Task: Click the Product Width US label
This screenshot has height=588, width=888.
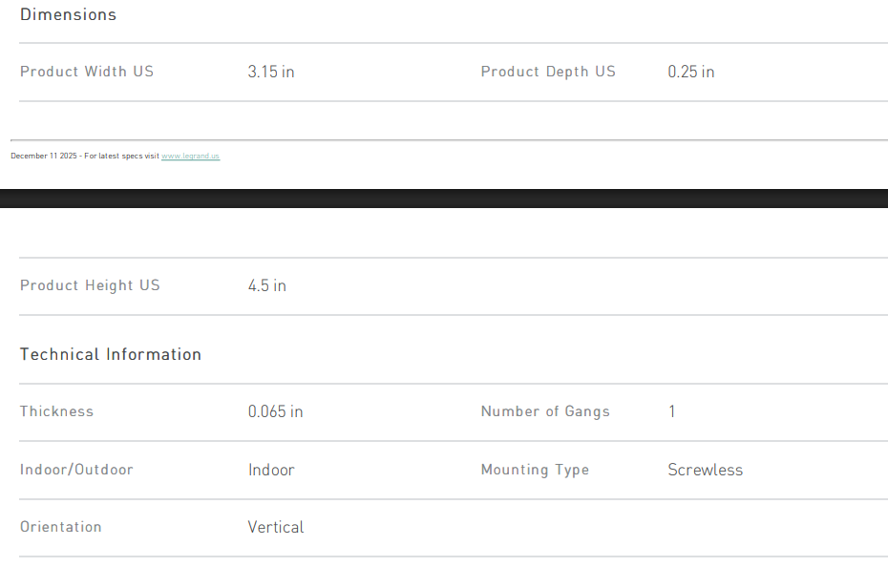Action: pos(87,72)
